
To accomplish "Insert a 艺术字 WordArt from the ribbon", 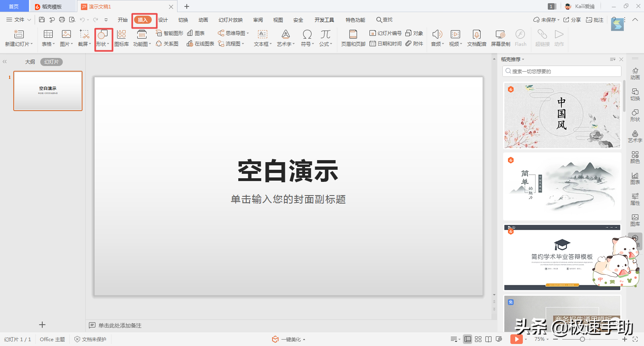I will 285,39.
